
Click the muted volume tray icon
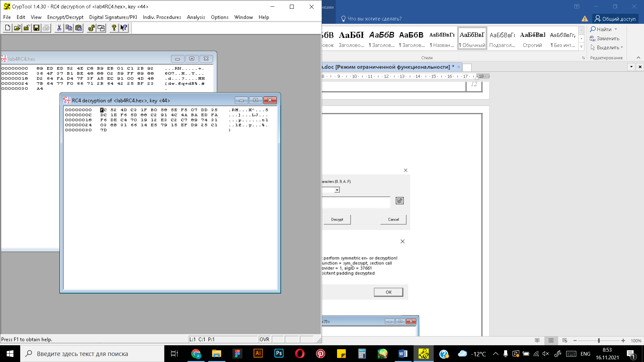click(x=546, y=354)
